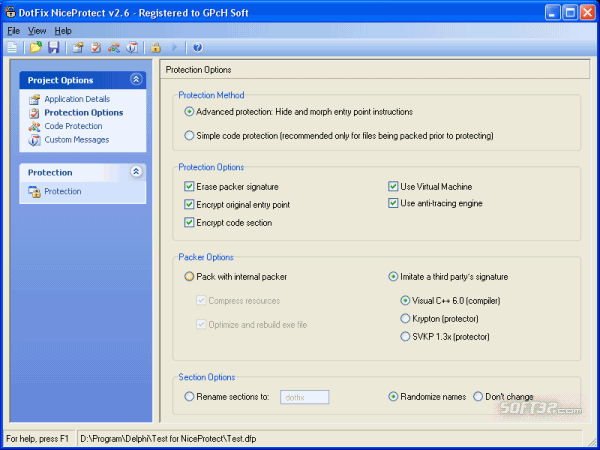Screen dimensions: 600x450
Task: Click the icon beside Custom Messages
Action: [34, 140]
